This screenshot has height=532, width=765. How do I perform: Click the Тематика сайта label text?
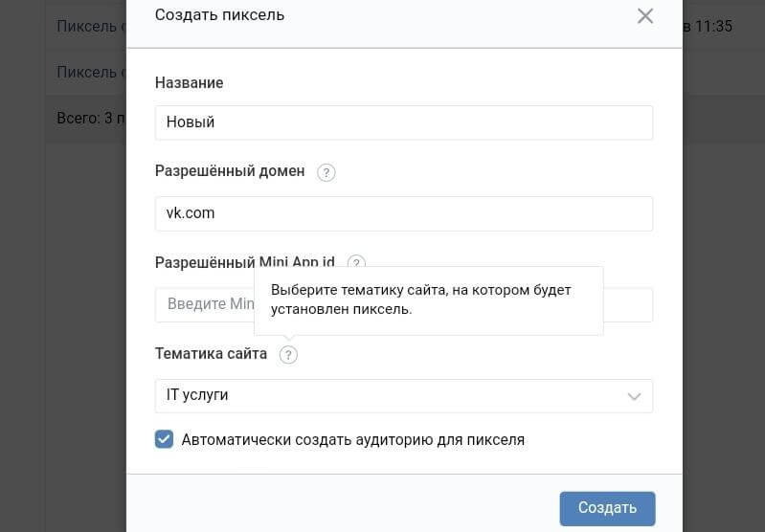[211, 354]
